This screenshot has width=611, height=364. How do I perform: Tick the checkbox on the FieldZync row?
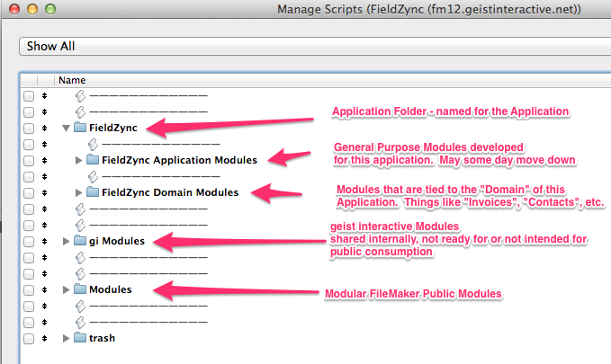point(29,129)
